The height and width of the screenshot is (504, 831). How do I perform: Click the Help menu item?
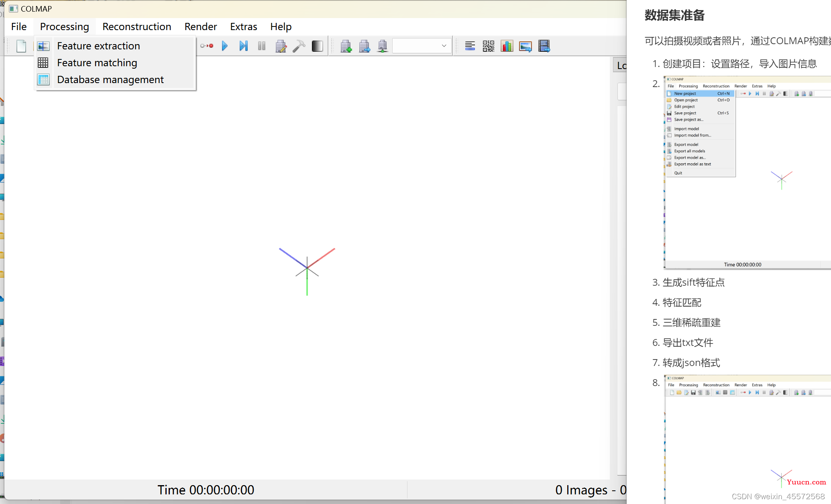point(280,27)
